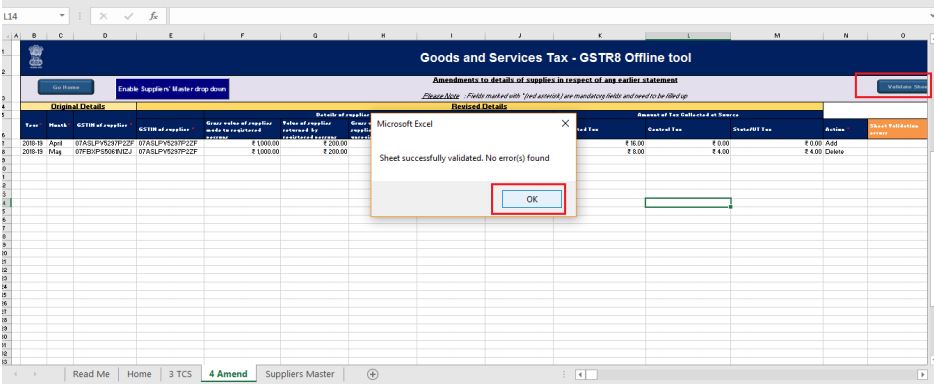Open the Insert Function fx icon

154,16
